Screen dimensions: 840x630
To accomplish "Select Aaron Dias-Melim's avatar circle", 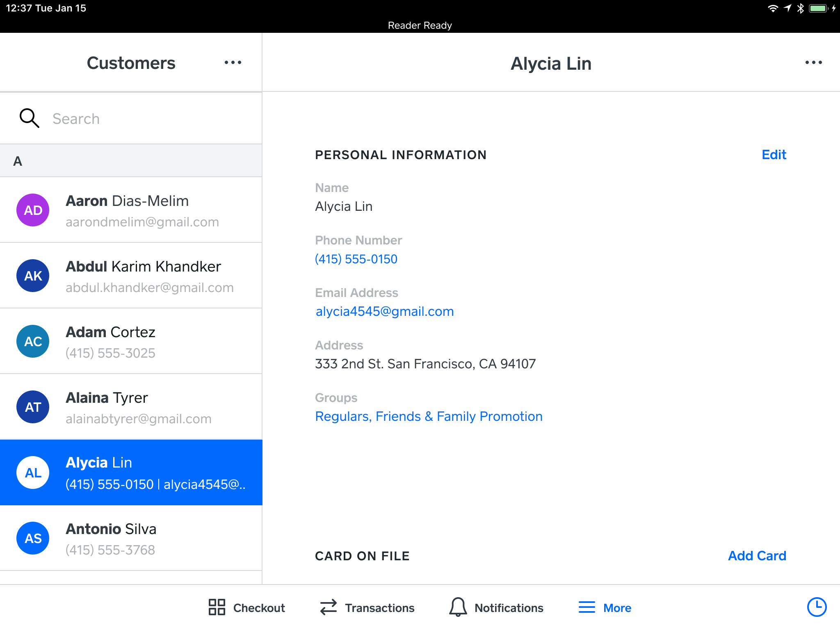I will [33, 210].
